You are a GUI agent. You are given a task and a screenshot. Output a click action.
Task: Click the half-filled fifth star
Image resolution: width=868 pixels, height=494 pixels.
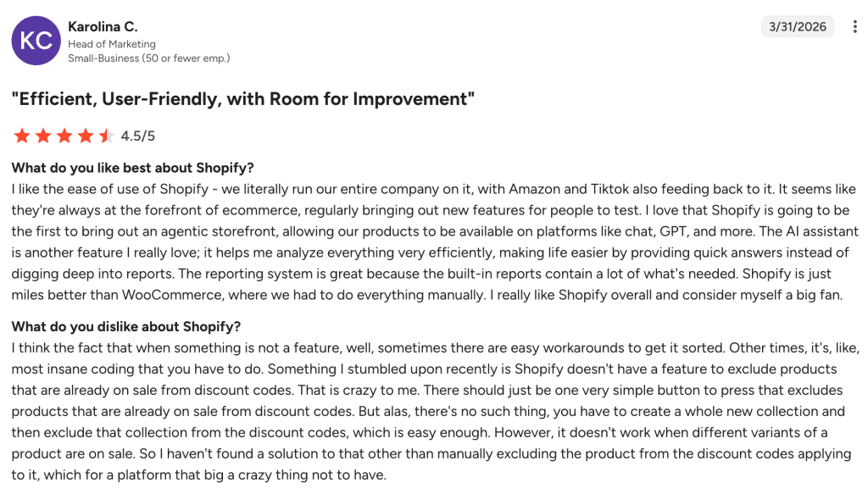click(x=106, y=136)
